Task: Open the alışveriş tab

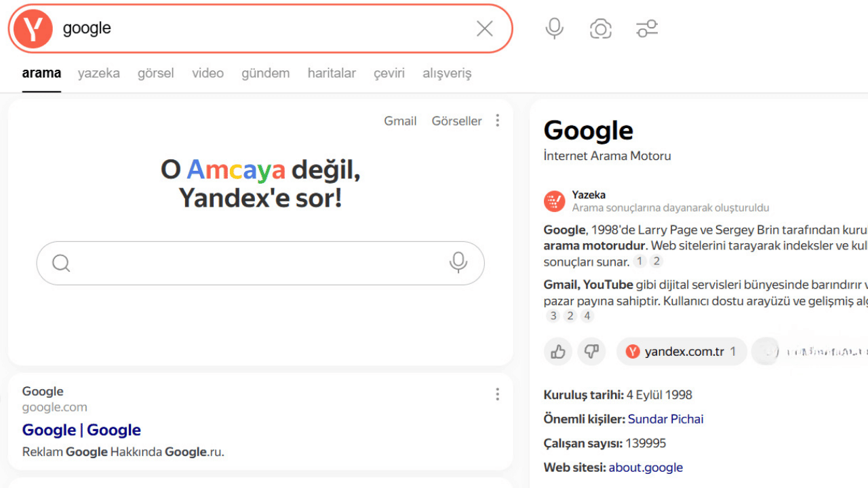Action: 447,73
